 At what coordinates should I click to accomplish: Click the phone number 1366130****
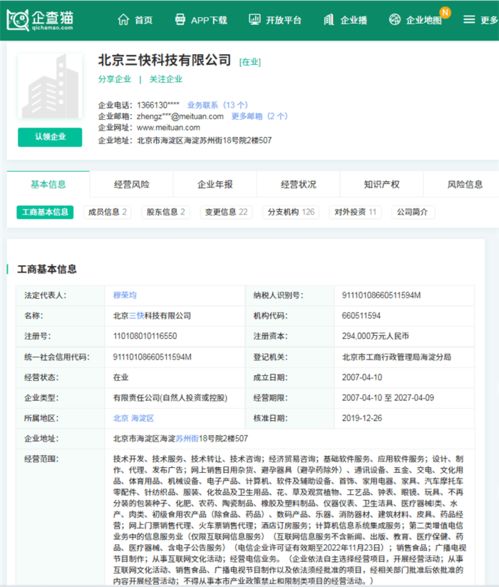[x=158, y=105]
